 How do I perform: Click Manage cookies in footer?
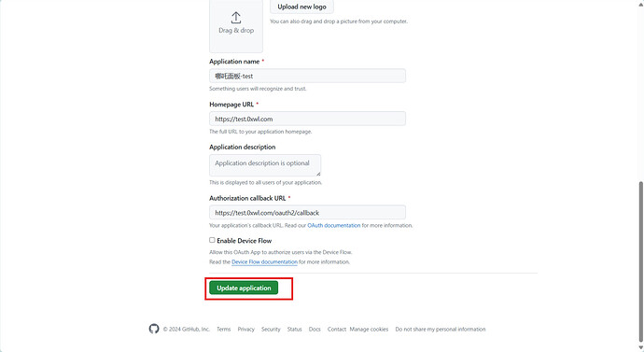(369, 329)
